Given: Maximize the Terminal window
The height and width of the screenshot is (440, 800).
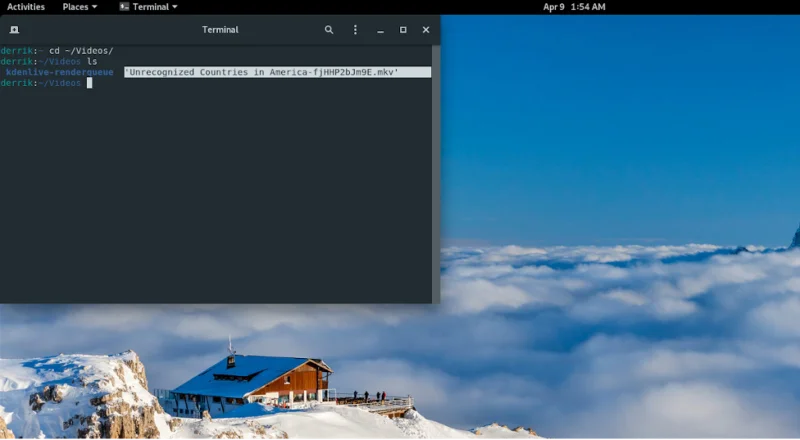Looking at the screenshot, I should point(403,30).
